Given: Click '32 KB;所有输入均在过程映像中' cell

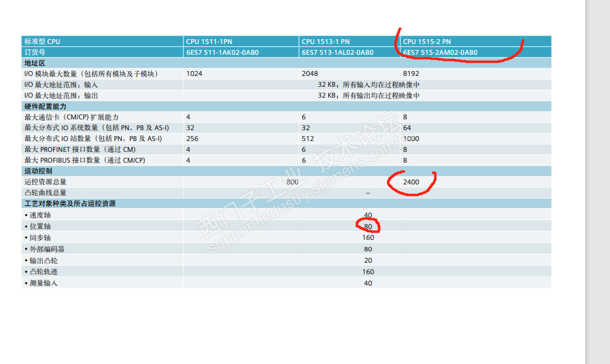Looking at the screenshot, I should pos(369,85).
